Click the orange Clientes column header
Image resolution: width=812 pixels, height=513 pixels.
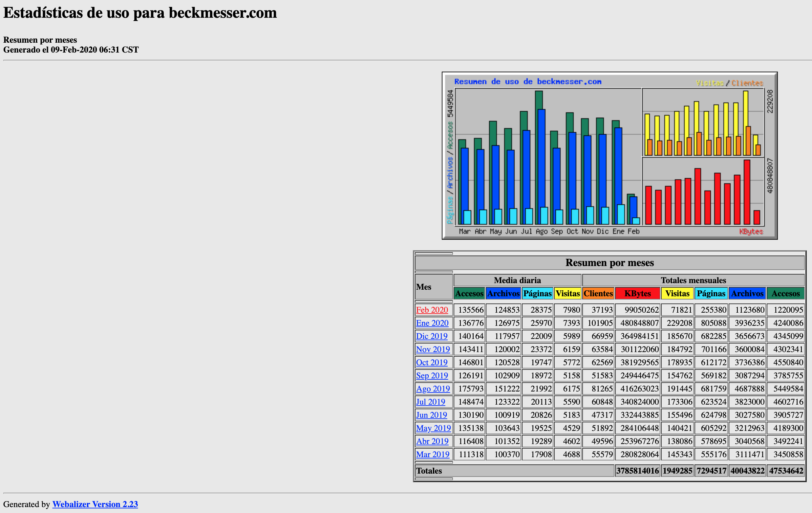[x=598, y=294]
